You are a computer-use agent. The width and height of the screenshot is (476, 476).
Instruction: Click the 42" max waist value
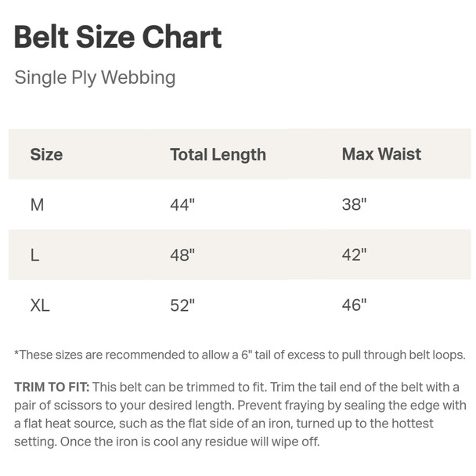(355, 254)
